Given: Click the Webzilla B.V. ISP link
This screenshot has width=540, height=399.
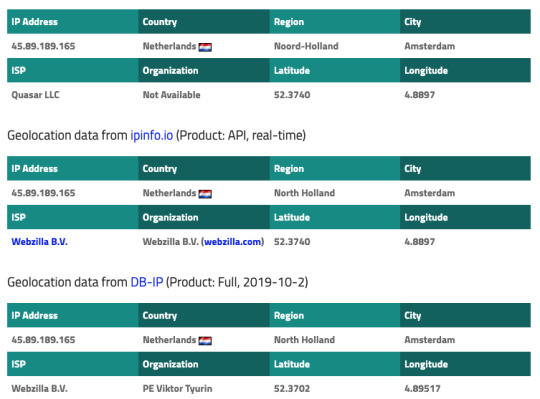Looking at the screenshot, I should click(x=40, y=242).
